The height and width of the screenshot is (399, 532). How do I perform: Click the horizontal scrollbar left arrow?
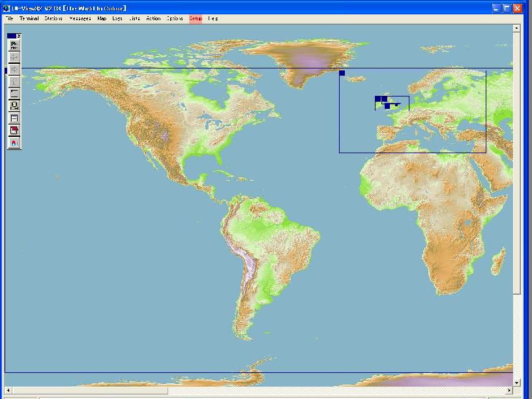click(x=8, y=391)
